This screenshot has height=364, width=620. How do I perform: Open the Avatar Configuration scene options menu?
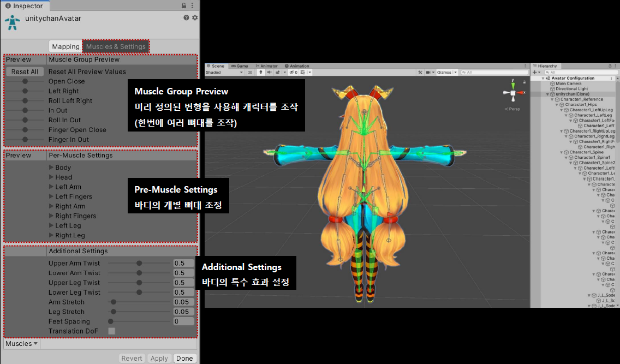pyautogui.click(x=611, y=78)
